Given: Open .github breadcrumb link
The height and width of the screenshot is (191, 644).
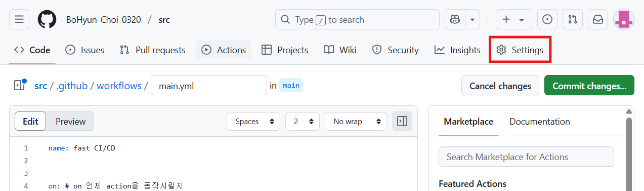Looking at the screenshot, I should 72,86.
